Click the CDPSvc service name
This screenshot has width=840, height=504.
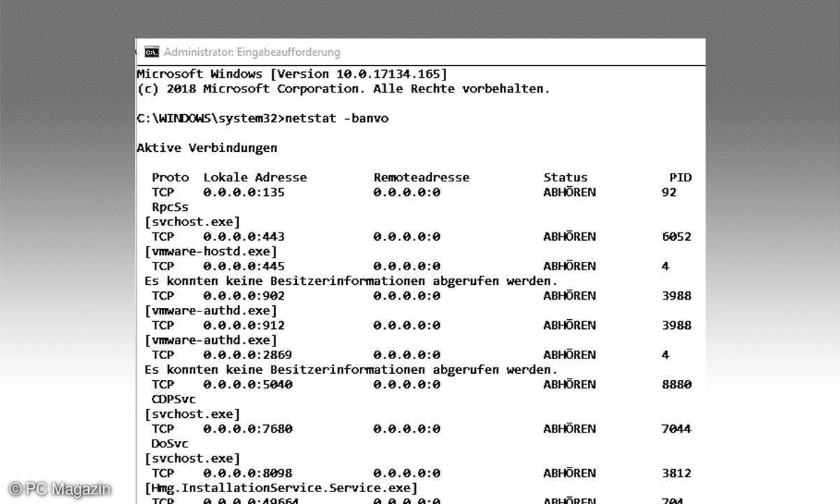(174, 399)
